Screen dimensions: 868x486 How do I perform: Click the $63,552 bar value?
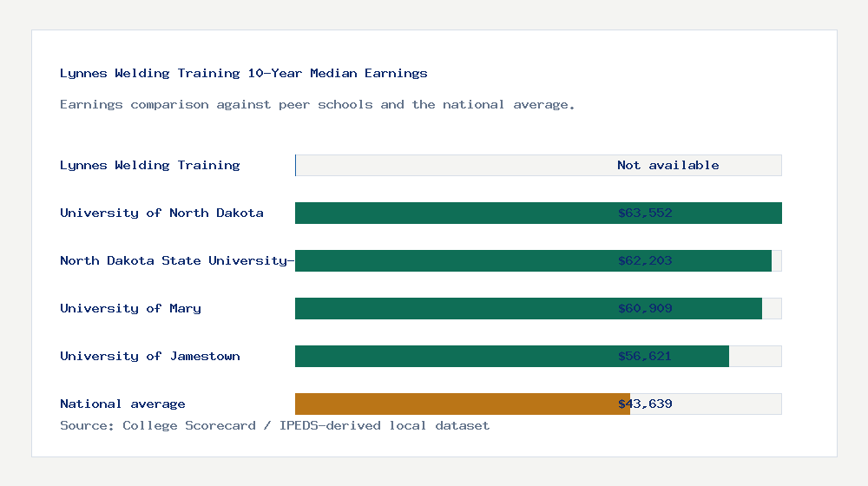(645, 213)
